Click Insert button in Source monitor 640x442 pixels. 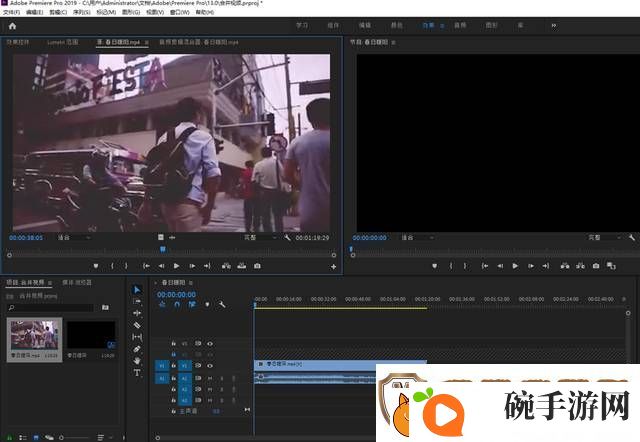click(x=226, y=266)
